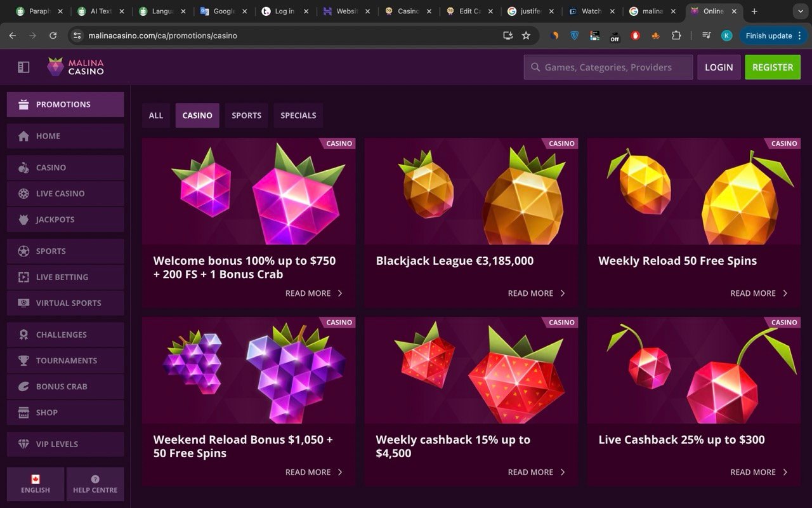
Task: Click the Promotions gift icon in sidebar
Action: pyautogui.click(x=23, y=104)
